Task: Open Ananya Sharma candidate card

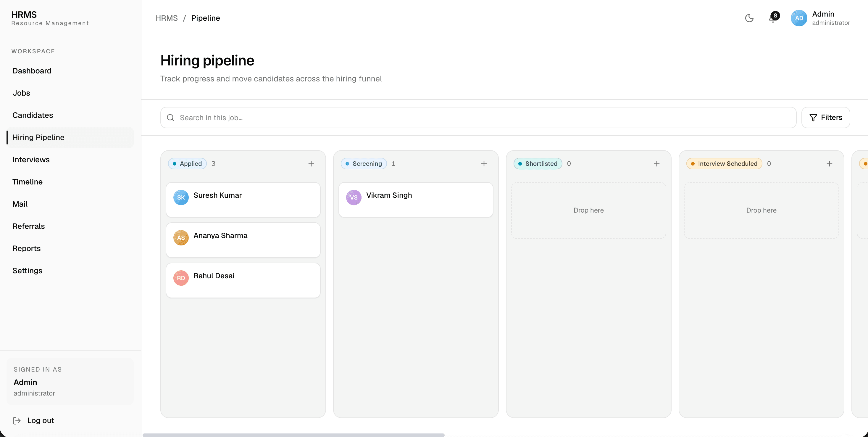Action: point(243,240)
